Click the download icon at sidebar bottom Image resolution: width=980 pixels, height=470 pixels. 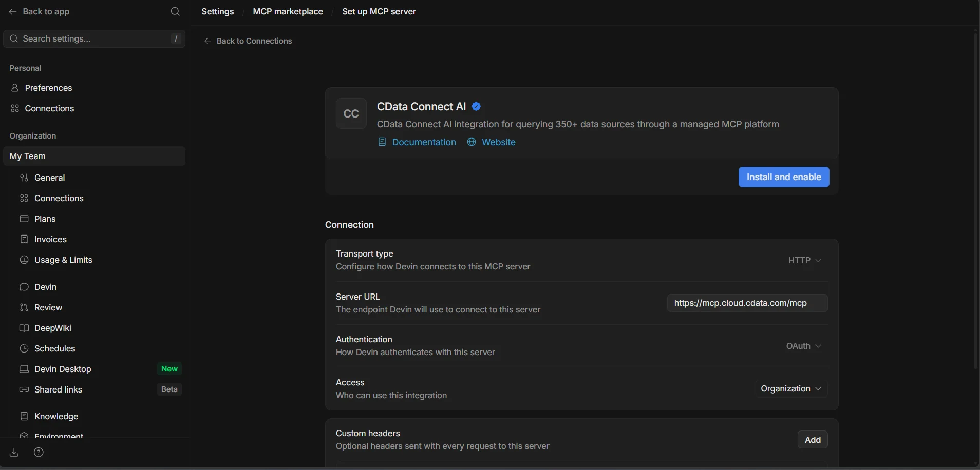(14, 452)
